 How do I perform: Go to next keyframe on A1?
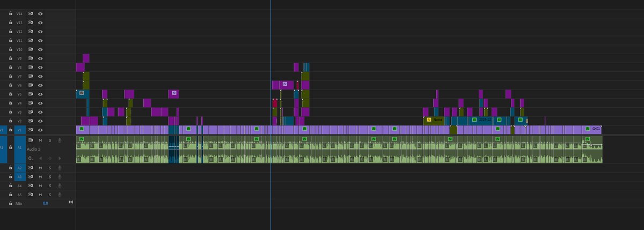[x=59, y=159]
